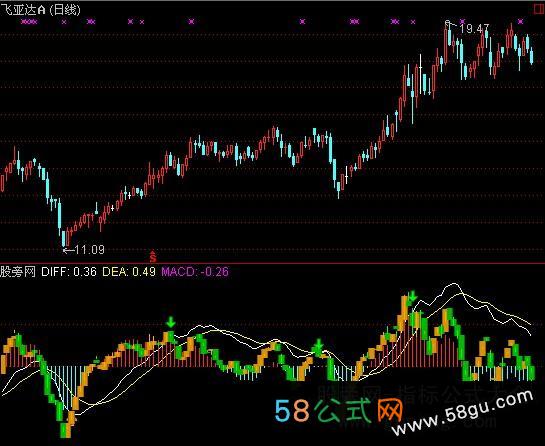This screenshot has width=545, height=446.
Task: Click the 11.09 low price label
Action: coord(90,250)
